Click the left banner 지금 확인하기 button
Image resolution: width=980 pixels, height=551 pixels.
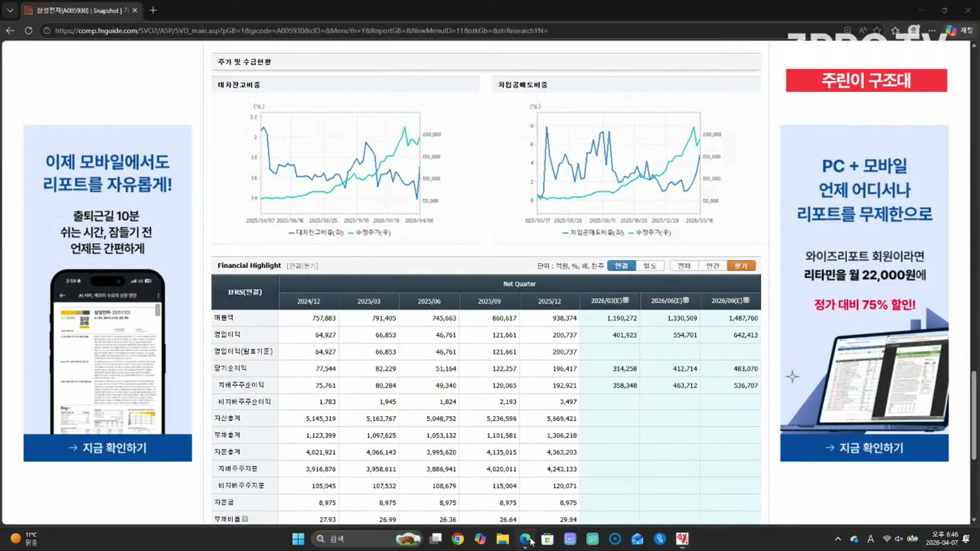tap(108, 448)
